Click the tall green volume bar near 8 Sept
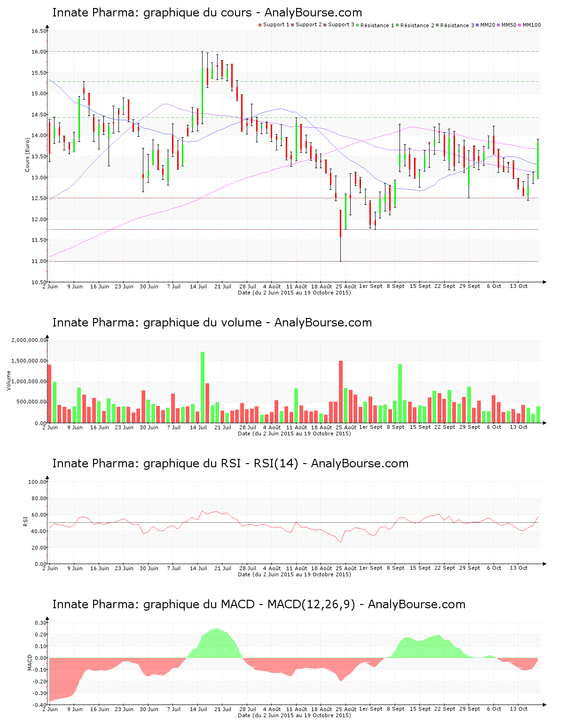 (x=400, y=394)
